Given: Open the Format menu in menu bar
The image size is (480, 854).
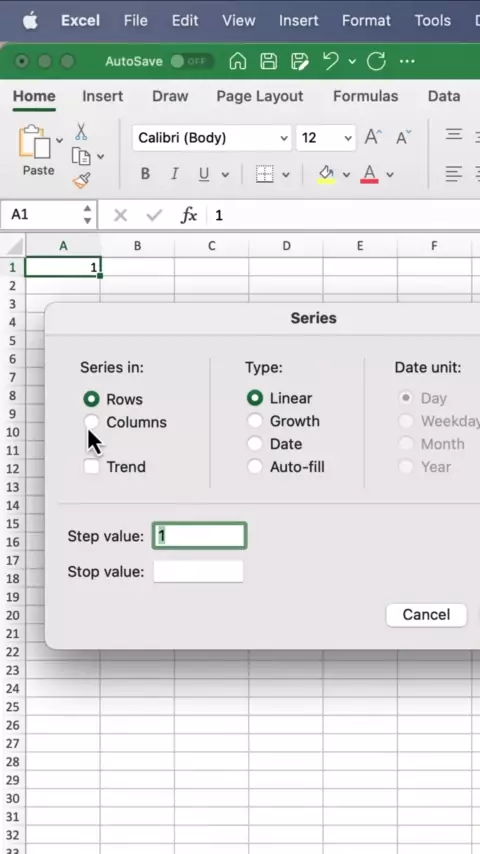Looking at the screenshot, I should [x=366, y=21].
